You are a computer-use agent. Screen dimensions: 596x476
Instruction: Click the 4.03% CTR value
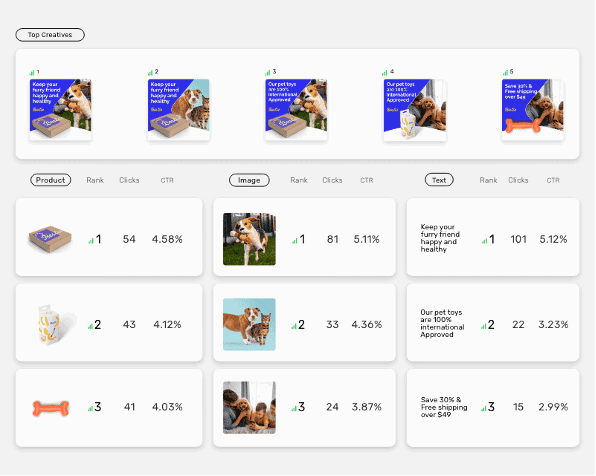[x=167, y=407]
